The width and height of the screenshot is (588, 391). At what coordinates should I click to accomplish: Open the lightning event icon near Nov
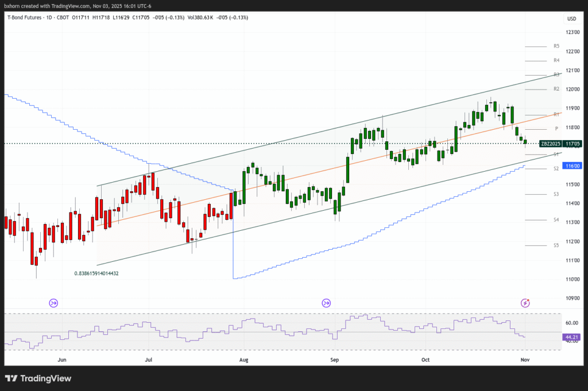point(525,303)
